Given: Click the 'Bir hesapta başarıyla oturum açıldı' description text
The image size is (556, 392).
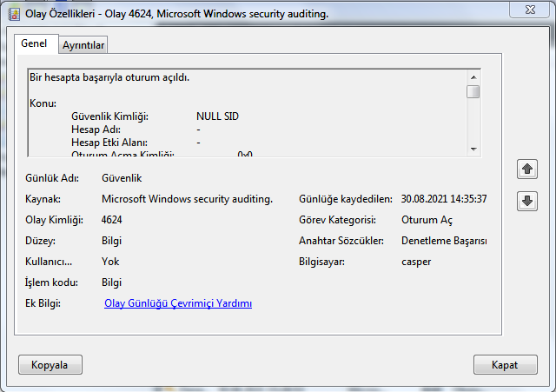Looking at the screenshot, I should tap(109, 78).
